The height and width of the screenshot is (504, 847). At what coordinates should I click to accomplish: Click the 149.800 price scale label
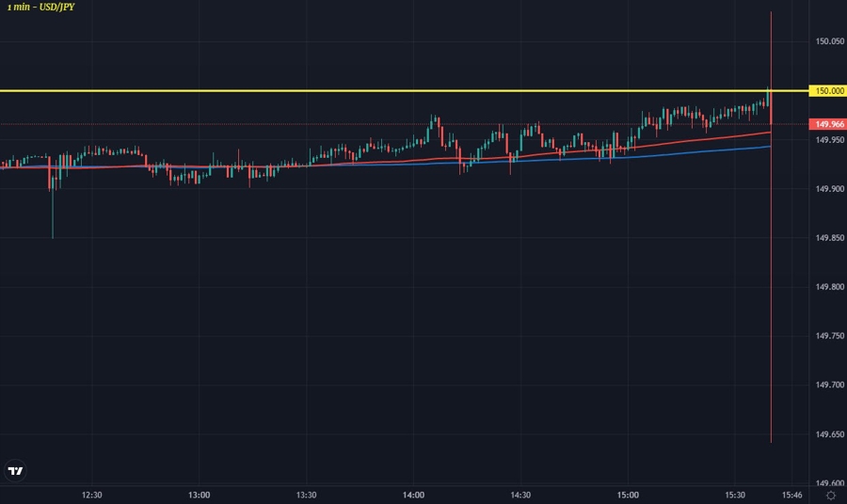829,287
